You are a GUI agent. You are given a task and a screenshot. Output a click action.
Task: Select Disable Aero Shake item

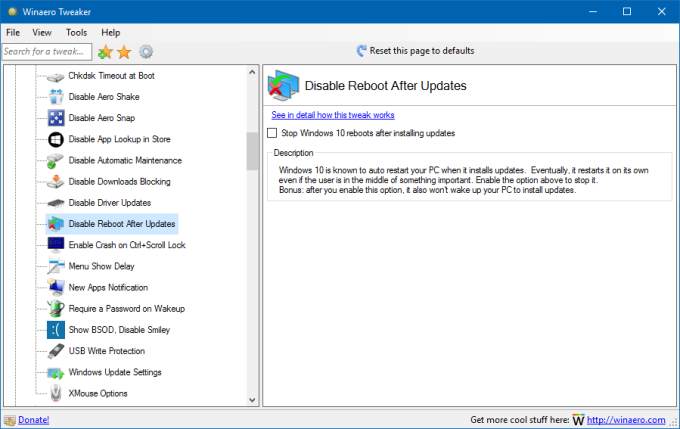[104, 97]
